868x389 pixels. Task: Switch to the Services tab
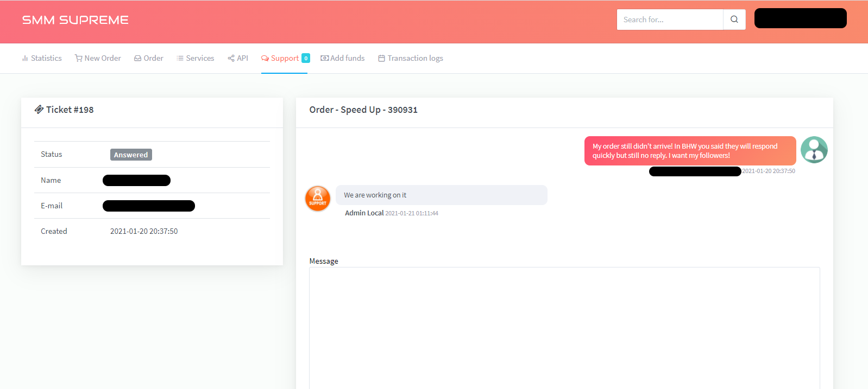tap(195, 58)
